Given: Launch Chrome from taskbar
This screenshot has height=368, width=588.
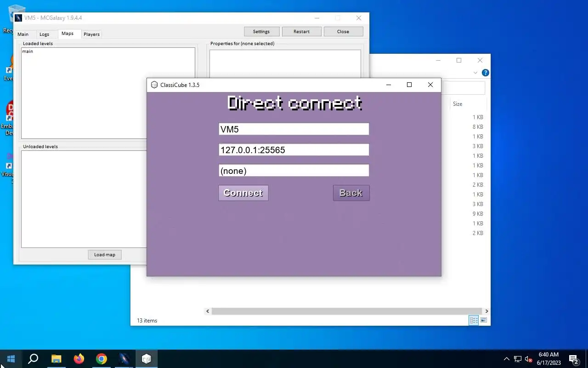Looking at the screenshot, I should tap(102, 359).
